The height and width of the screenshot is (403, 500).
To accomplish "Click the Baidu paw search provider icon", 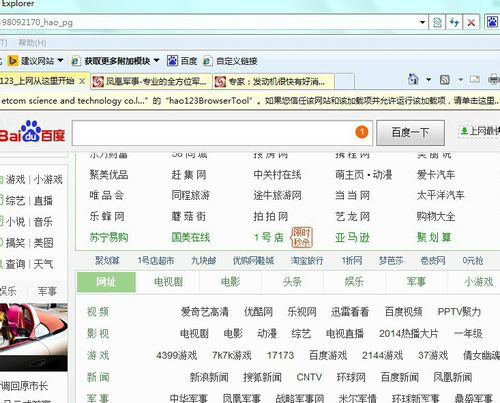I will tap(492, 22).
